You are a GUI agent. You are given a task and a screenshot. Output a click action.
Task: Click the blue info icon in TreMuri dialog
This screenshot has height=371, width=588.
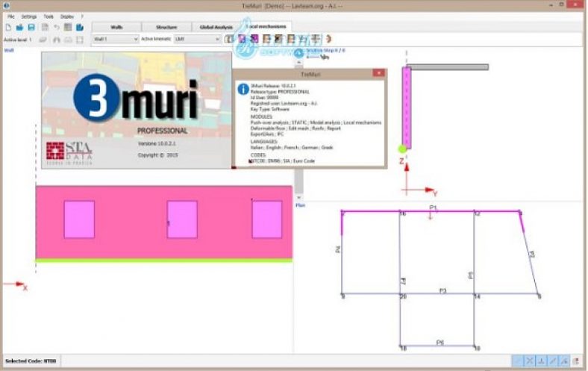click(x=243, y=89)
